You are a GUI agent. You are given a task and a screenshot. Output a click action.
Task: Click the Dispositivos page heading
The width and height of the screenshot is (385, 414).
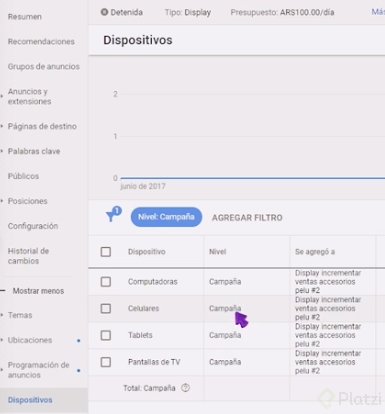(x=138, y=40)
